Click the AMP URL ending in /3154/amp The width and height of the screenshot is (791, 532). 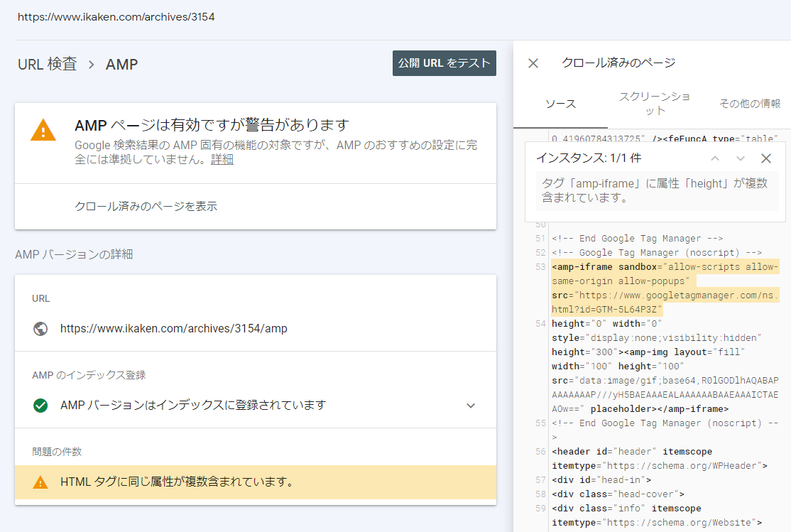pyautogui.click(x=173, y=329)
